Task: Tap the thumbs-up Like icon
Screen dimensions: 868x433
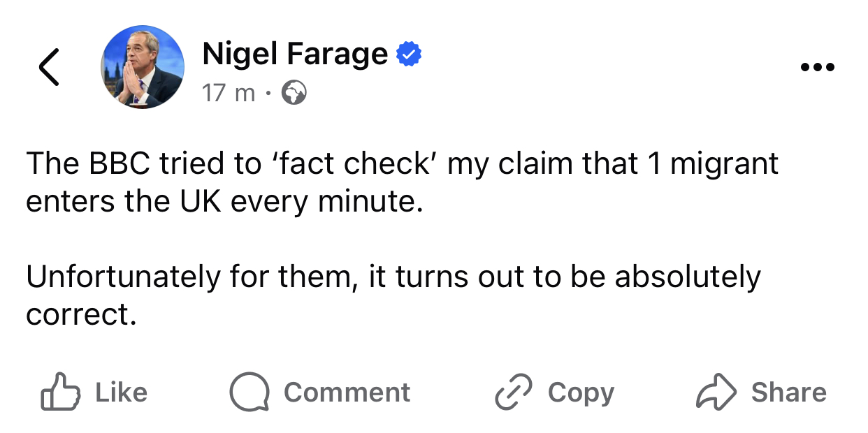Action: [x=59, y=392]
